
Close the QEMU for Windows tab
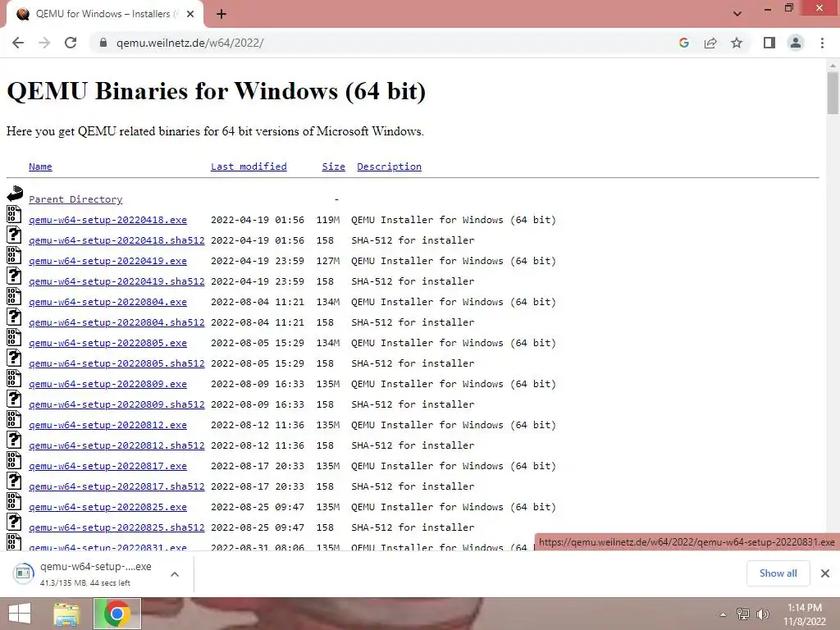tap(190, 15)
